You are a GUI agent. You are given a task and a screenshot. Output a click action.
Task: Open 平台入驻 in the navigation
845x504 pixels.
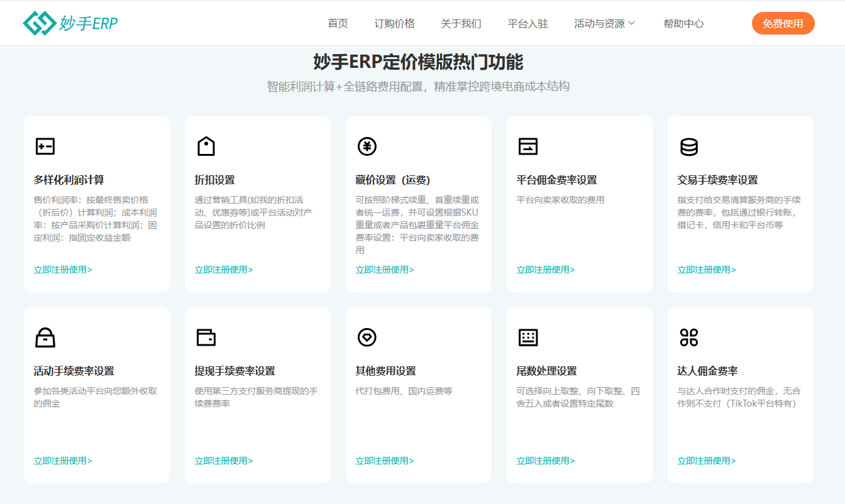click(527, 23)
